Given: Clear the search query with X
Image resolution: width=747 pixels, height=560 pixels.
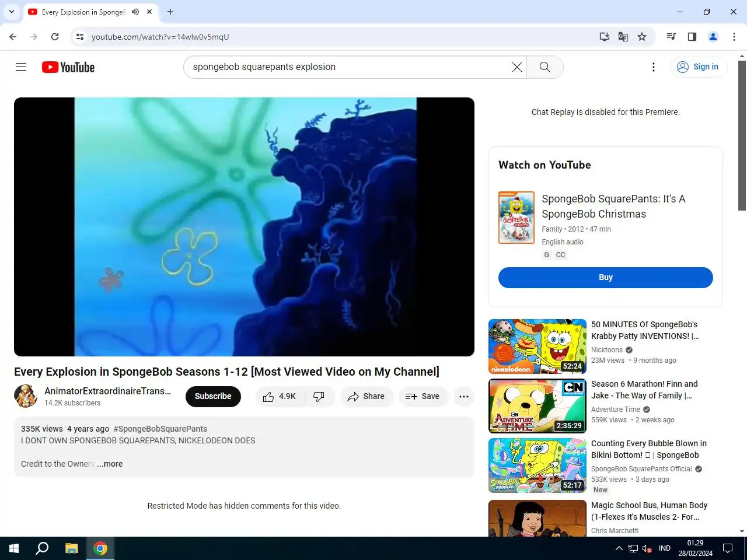Looking at the screenshot, I should click(x=517, y=67).
